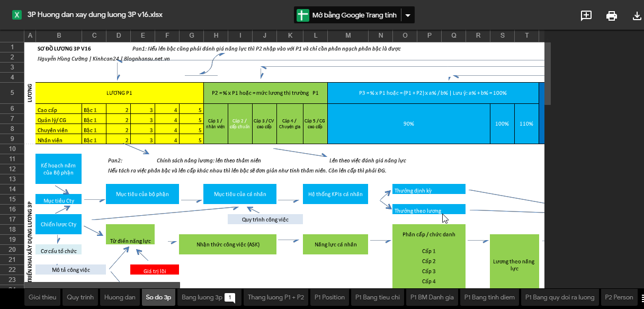
Task: Download the file using download icon
Action: [x=637, y=15]
